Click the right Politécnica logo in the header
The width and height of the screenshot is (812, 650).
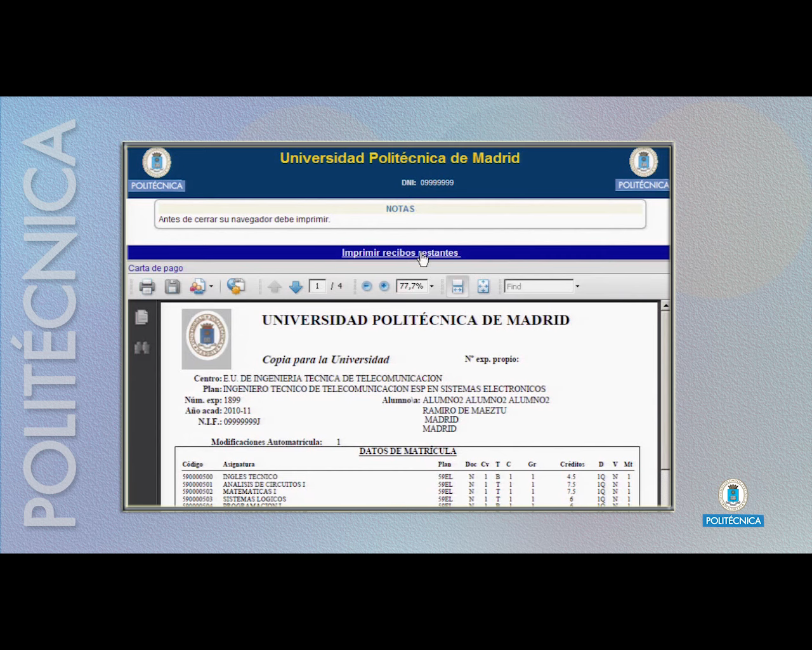coord(643,169)
